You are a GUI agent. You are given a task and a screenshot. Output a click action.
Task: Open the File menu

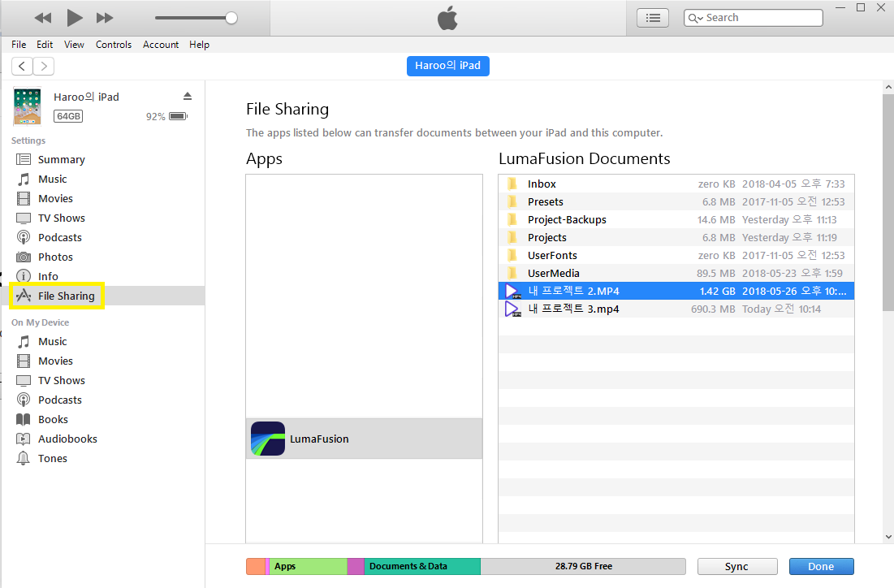[x=19, y=45]
